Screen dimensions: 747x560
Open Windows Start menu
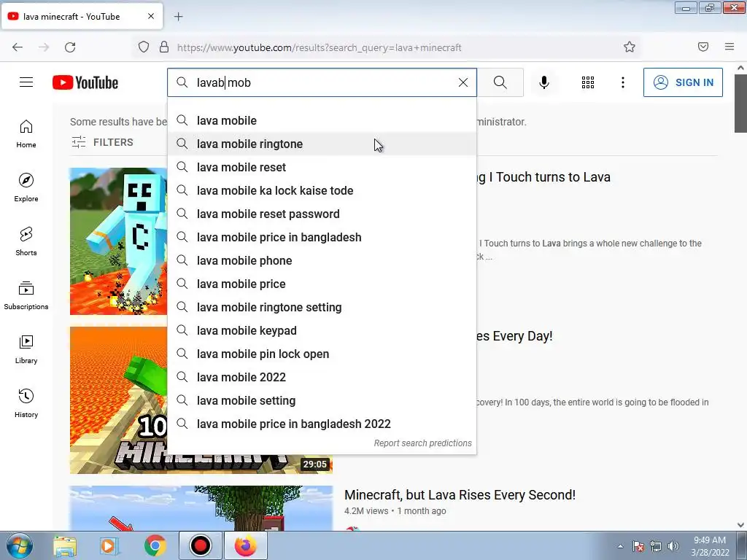[x=20, y=545]
